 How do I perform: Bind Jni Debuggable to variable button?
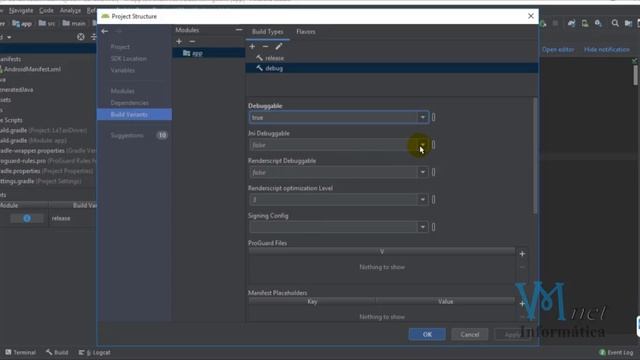(433, 145)
